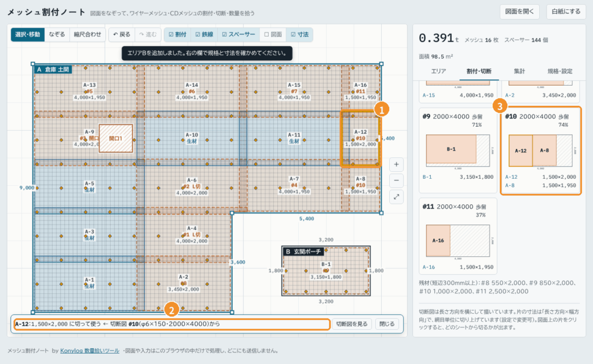Image resolution: width=593 pixels, height=364 pixels.
Task: Click the B-1 row under sheet #9
Action: (457, 177)
